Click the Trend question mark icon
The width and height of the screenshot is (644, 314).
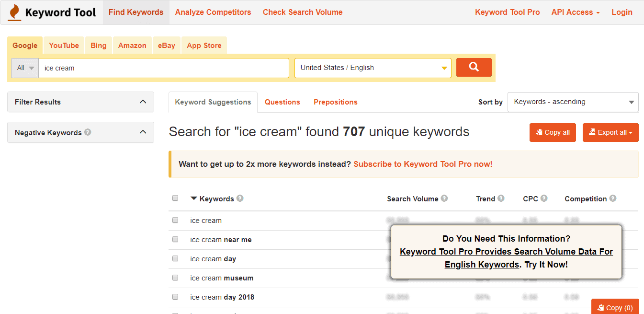(500, 198)
